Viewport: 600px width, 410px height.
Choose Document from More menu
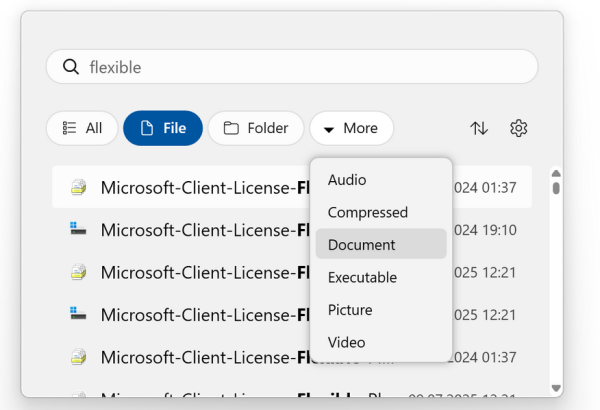coord(381,244)
